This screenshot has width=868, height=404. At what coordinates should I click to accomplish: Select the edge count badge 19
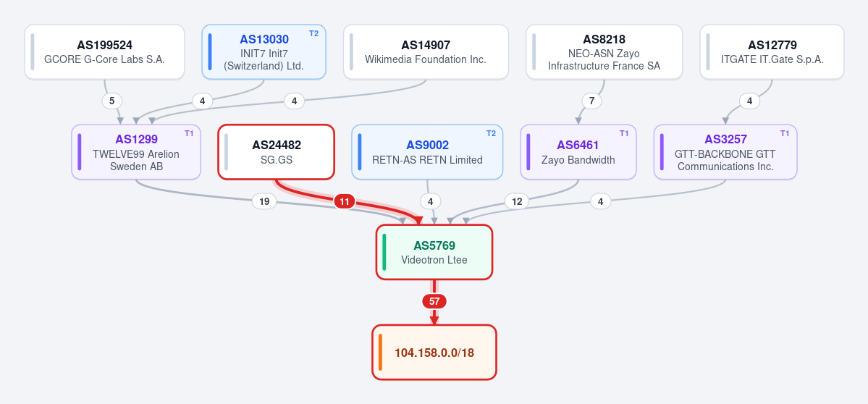(x=264, y=201)
